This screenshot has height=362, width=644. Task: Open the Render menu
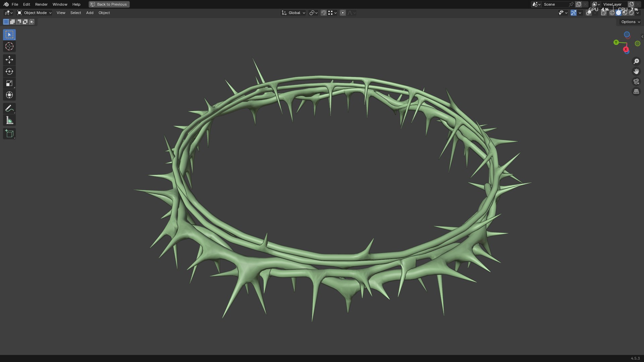pyautogui.click(x=41, y=4)
